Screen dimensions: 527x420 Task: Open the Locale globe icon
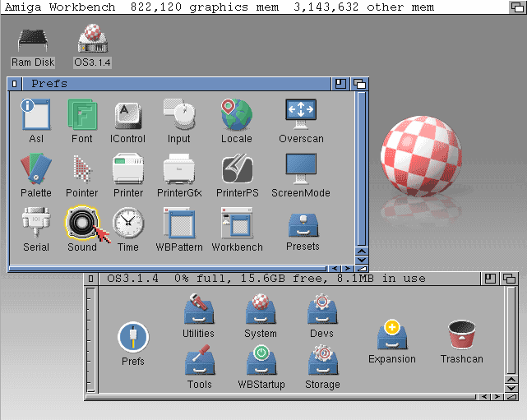(236, 114)
